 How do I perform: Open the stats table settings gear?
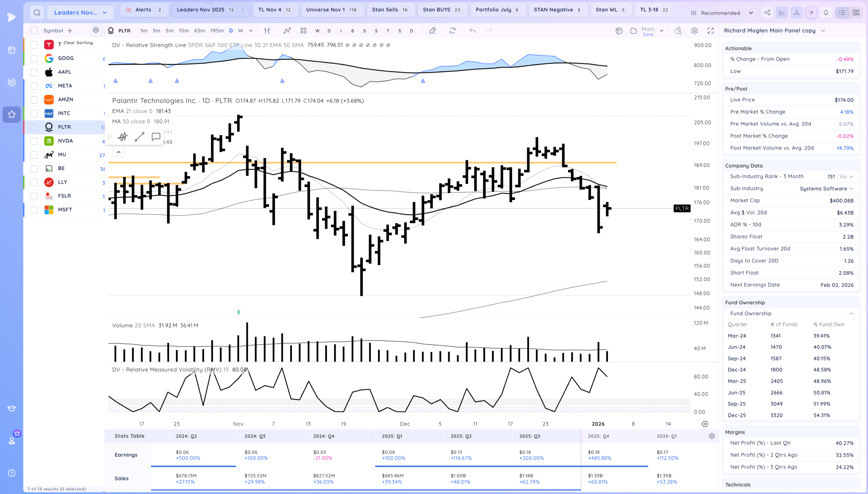(x=712, y=436)
